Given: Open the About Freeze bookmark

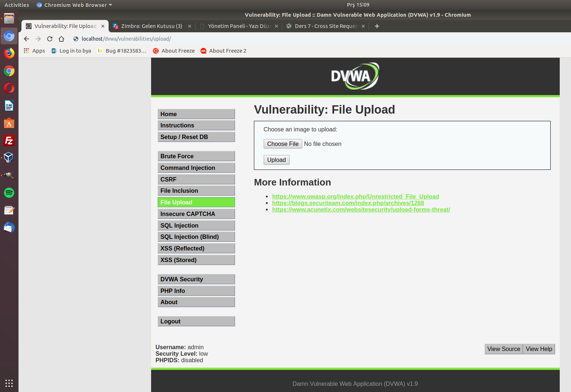Looking at the screenshot, I should pyautogui.click(x=174, y=51).
